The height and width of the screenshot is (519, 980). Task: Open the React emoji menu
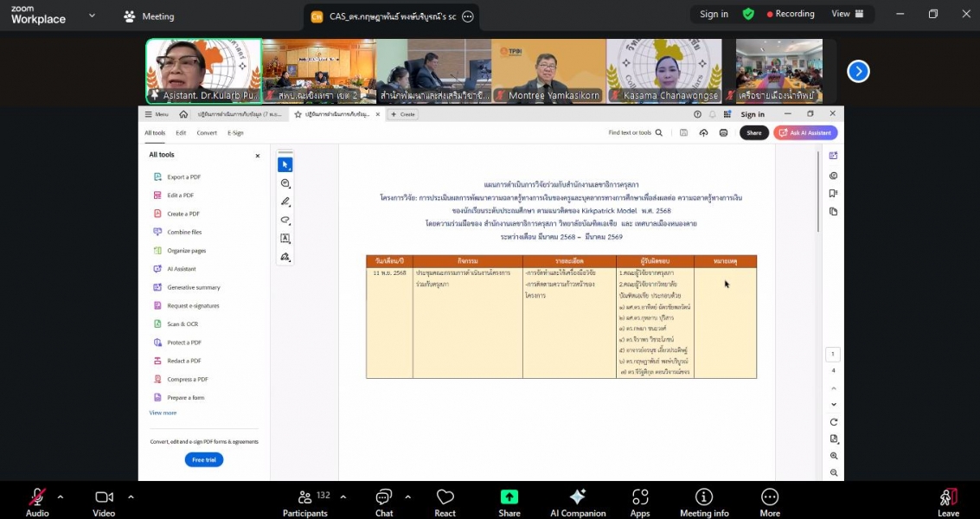coord(445,499)
